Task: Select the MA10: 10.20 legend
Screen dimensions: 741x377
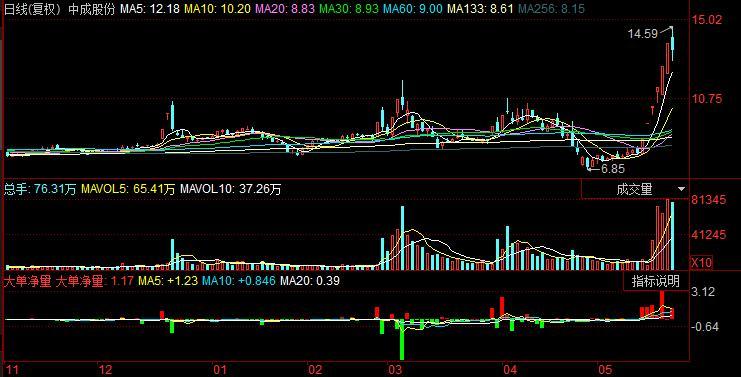Action: [x=217, y=9]
